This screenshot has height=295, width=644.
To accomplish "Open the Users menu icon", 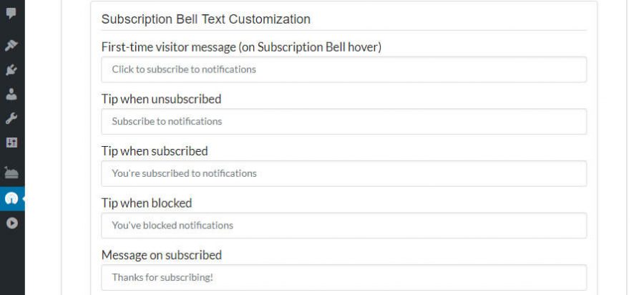I will [x=11, y=94].
